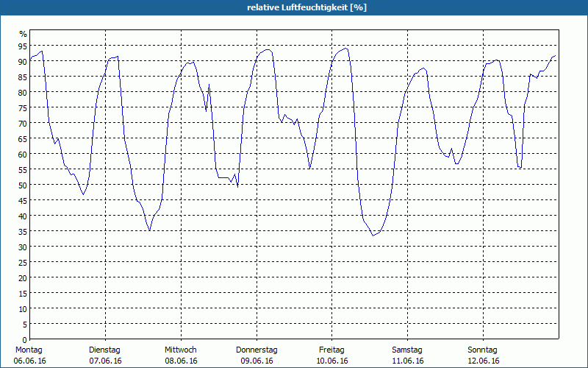Select the 'Freitag' day label
Screen dimensions: 588x368
pyautogui.click(x=331, y=350)
